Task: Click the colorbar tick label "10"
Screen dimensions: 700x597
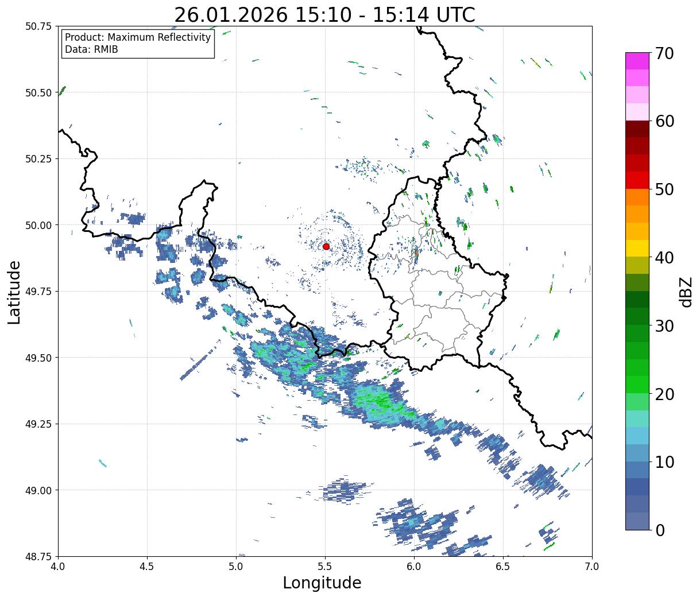Action: tap(664, 462)
